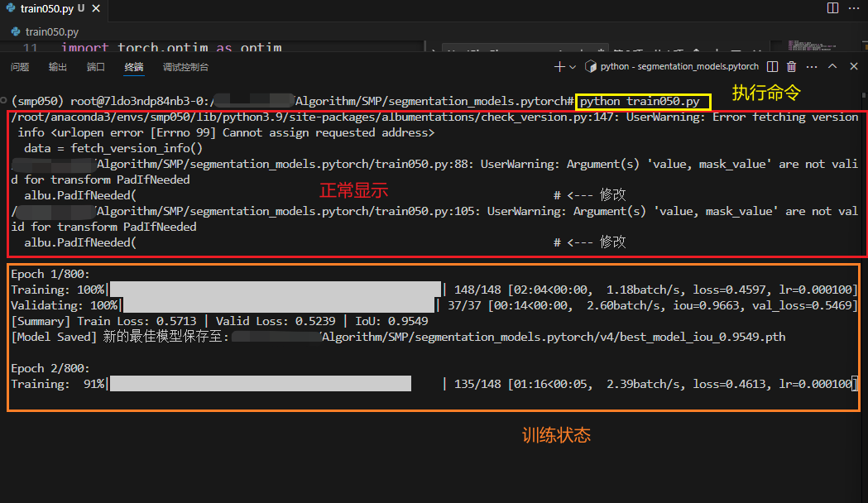This screenshot has height=503, width=868.
Task: Open the 问题 panel tab
Action: [19, 67]
